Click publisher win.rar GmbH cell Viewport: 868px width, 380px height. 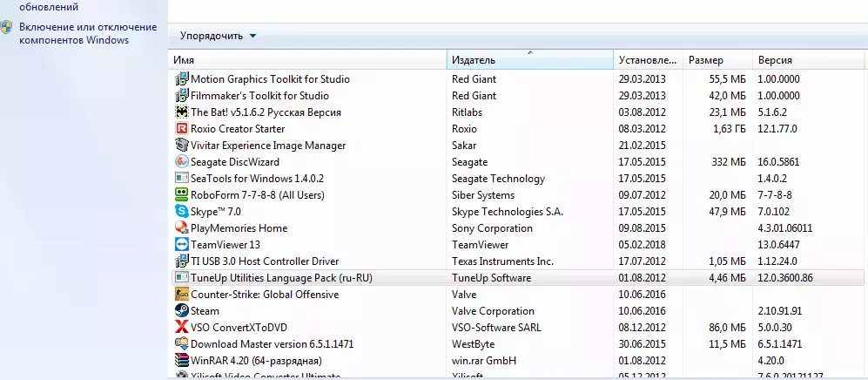[x=484, y=361]
